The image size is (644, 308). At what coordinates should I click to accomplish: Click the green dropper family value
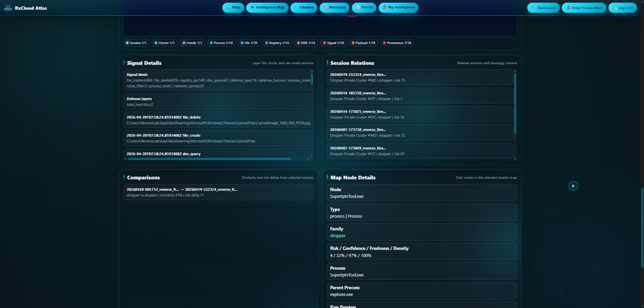click(x=337, y=236)
